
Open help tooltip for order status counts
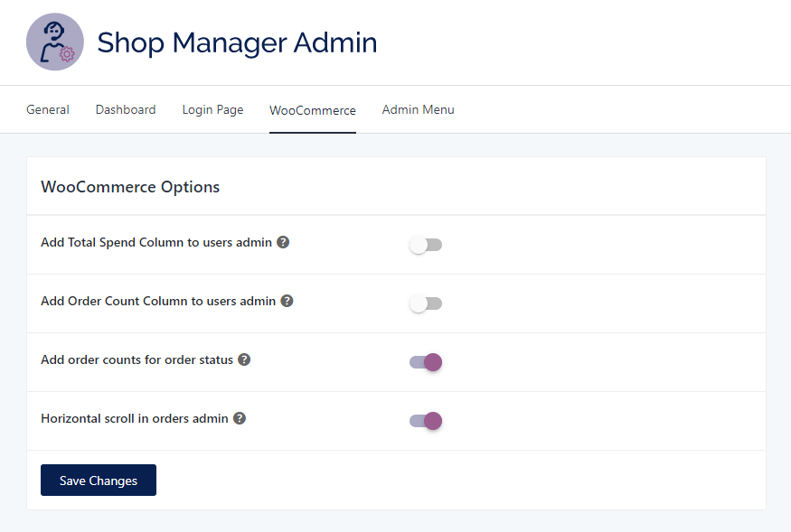click(x=244, y=359)
